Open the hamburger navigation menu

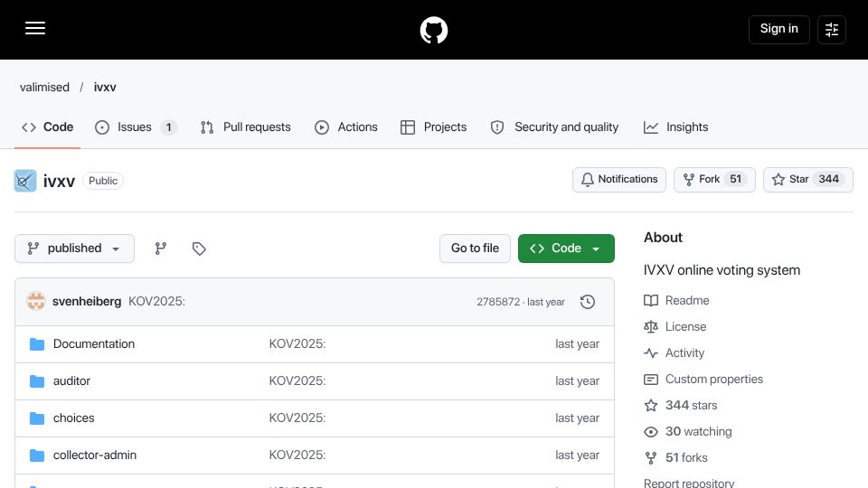35,28
